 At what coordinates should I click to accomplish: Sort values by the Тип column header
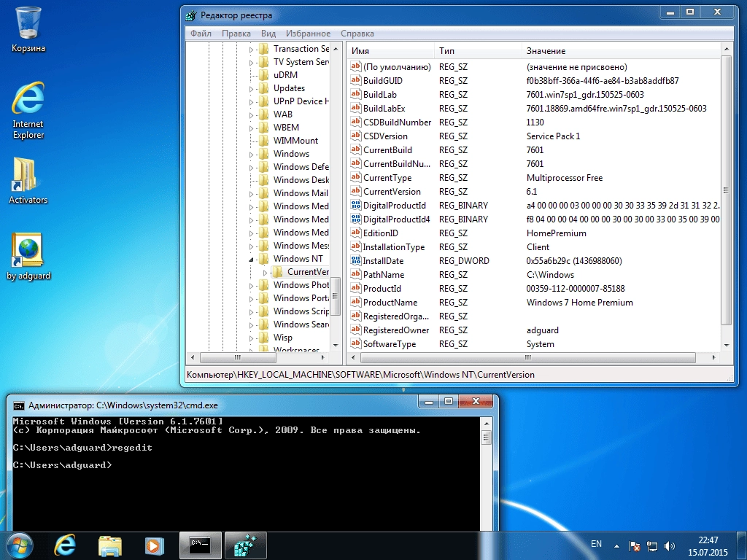(478, 50)
